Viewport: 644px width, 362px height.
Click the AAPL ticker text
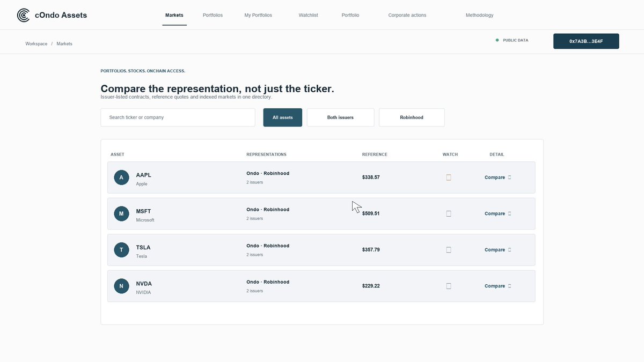coord(144,175)
